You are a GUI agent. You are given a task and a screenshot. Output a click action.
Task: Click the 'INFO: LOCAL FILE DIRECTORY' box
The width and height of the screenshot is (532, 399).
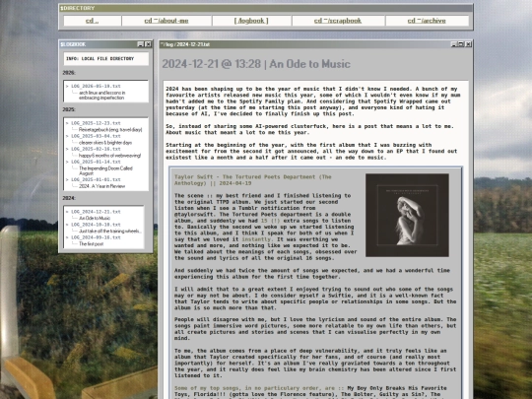[105, 59]
